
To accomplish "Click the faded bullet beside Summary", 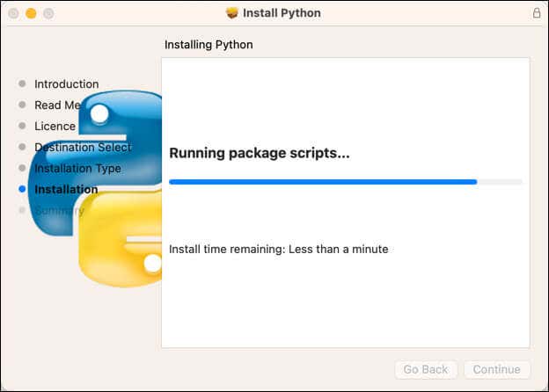I will (x=22, y=210).
